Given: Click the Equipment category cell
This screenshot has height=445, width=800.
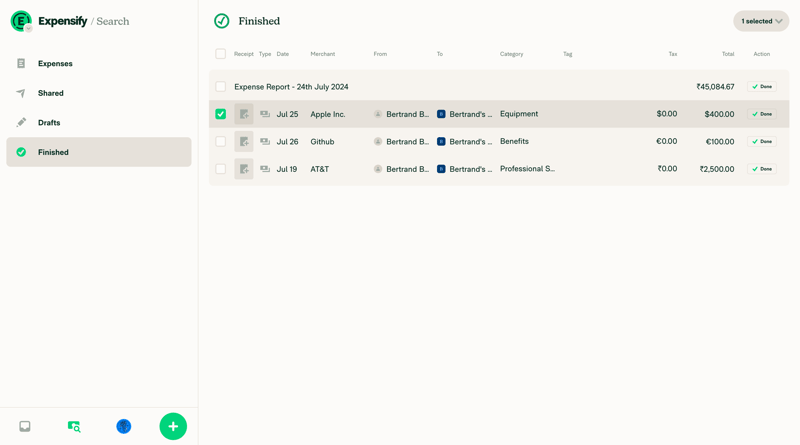Looking at the screenshot, I should (519, 114).
